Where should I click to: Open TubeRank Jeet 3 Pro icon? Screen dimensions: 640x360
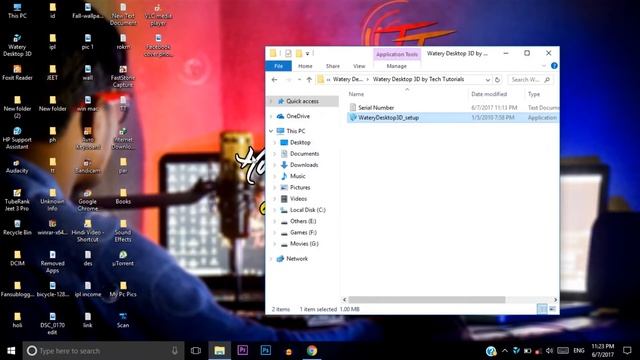(x=17, y=200)
